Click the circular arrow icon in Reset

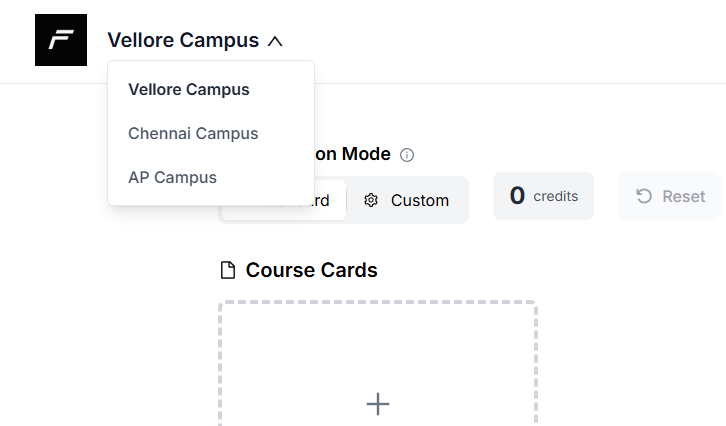(x=644, y=196)
